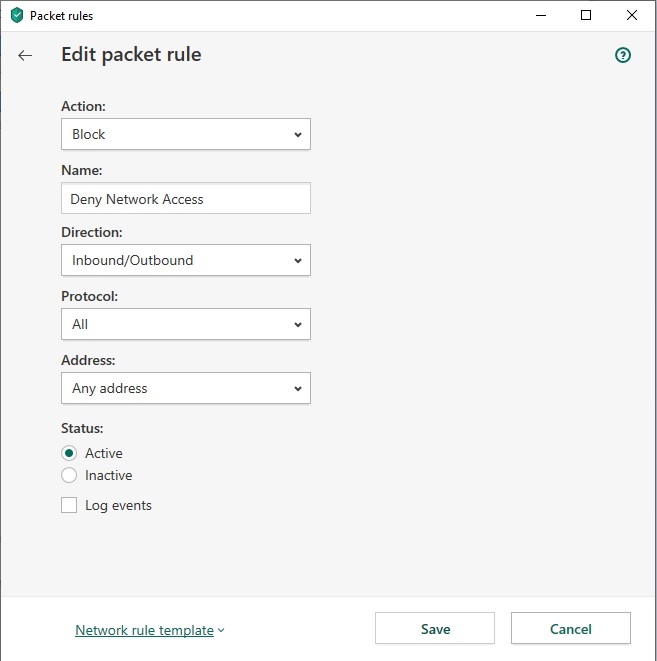Go back using the left arrow icon
The width and height of the screenshot is (657, 661).
pos(25,55)
